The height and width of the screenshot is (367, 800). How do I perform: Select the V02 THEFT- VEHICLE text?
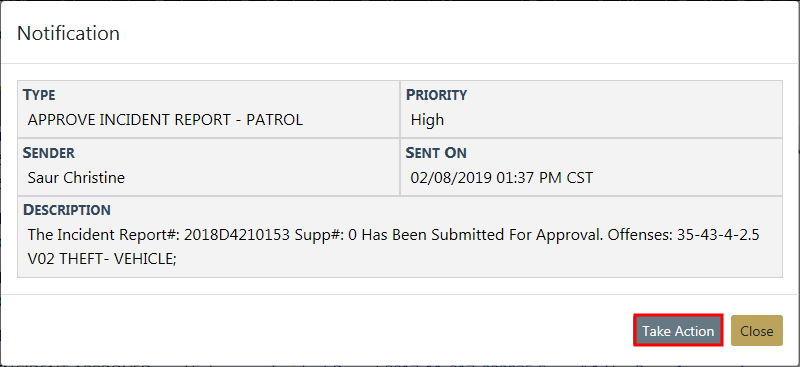point(102,259)
